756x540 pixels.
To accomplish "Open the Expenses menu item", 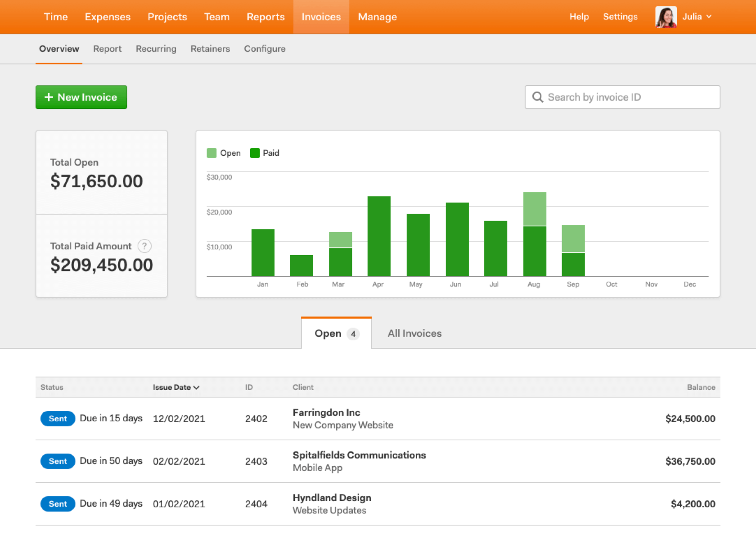I will [x=107, y=17].
